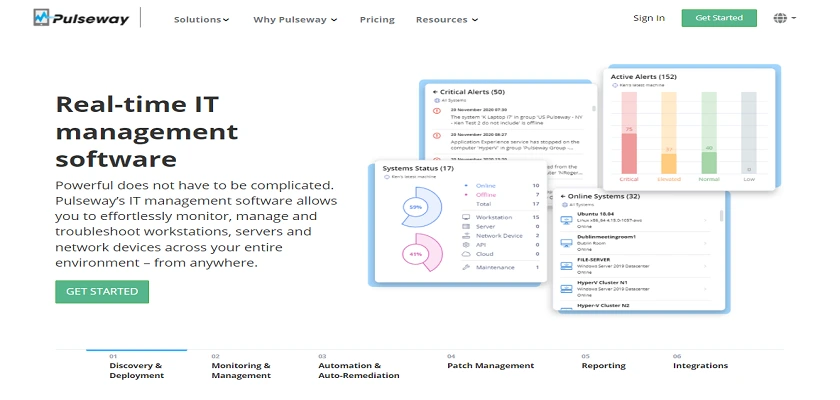Click the Maintenance wrench icon
Screen dimensions: 840x400
click(466, 267)
